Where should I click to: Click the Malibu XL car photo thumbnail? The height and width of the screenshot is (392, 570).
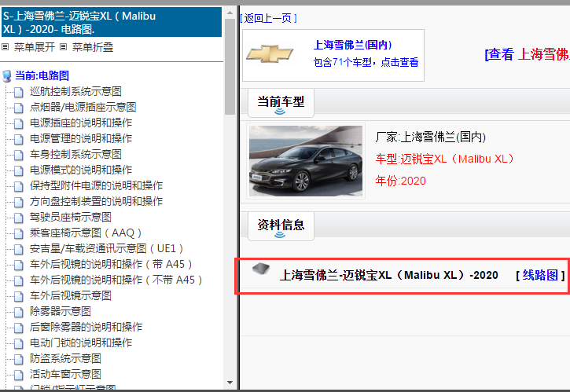[306, 161]
